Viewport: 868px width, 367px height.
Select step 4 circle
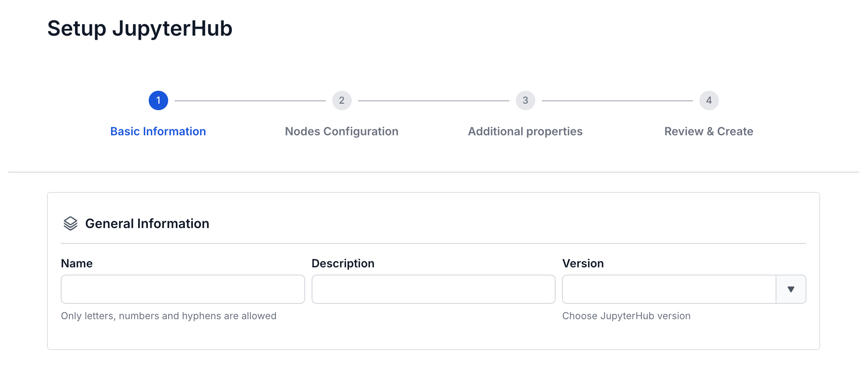pyautogui.click(x=709, y=100)
